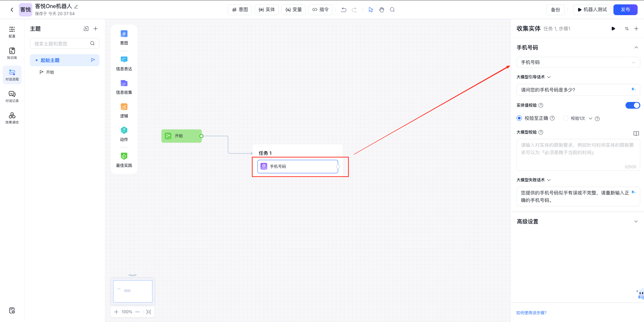
Task: Select the hand pan tool
Action: pyautogui.click(x=381, y=10)
